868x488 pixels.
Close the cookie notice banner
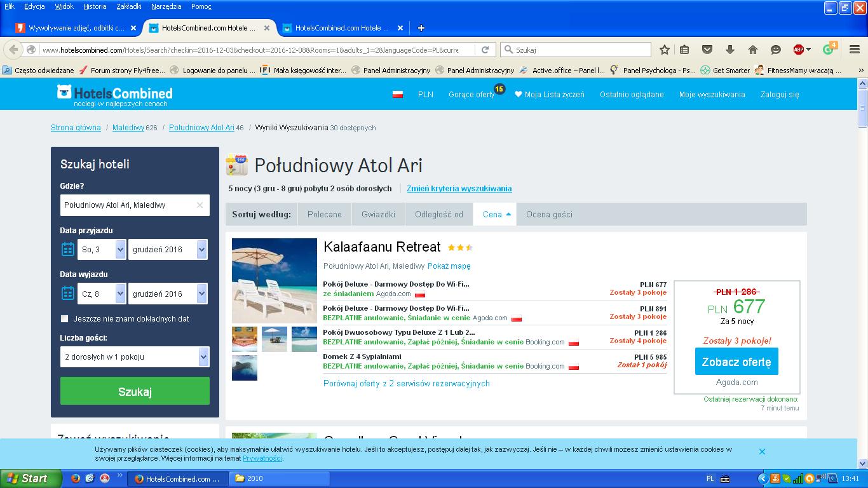tap(762, 452)
